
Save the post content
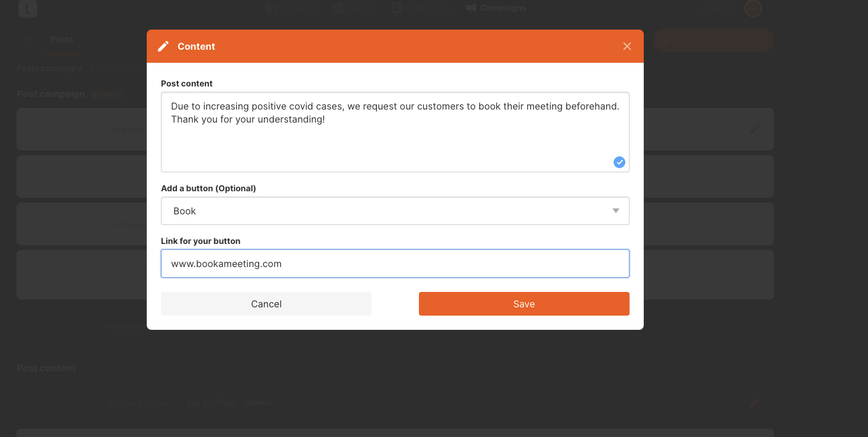coord(524,304)
